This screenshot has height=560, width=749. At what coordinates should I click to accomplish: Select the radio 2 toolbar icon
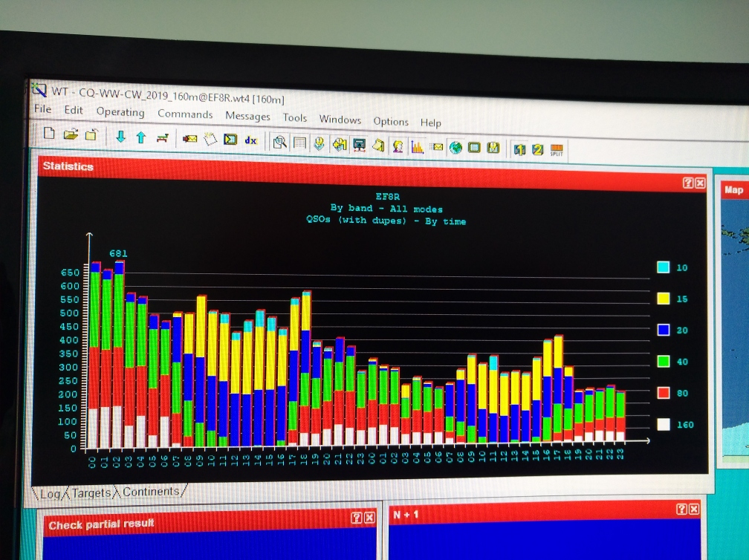[x=537, y=149]
